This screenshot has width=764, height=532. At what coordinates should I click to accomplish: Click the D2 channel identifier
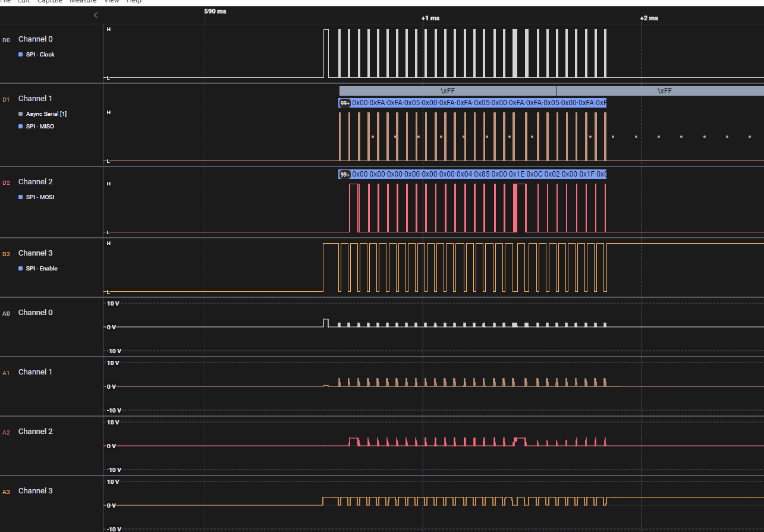tap(6, 182)
